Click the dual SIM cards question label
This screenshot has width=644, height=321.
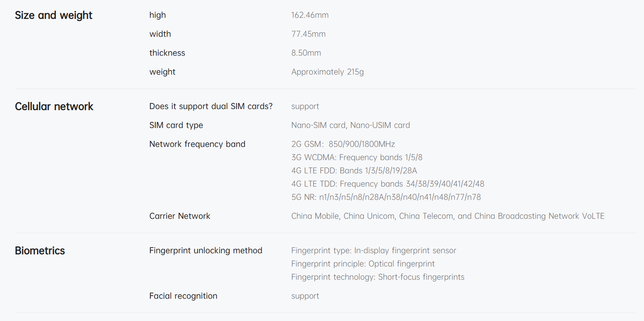211,106
